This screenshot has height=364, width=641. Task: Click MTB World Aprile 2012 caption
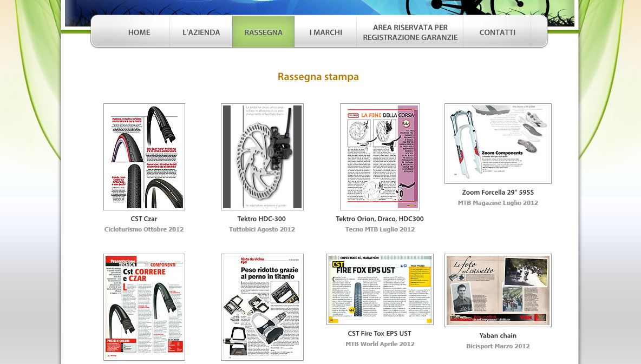point(380,344)
